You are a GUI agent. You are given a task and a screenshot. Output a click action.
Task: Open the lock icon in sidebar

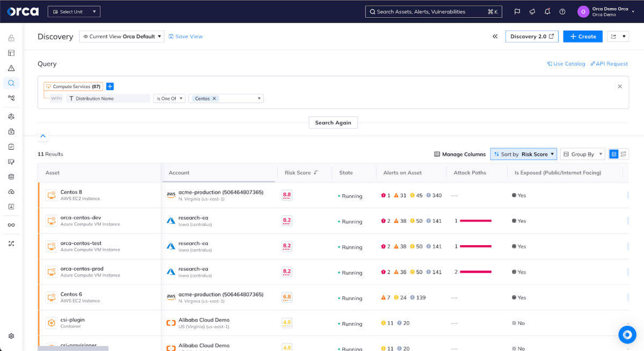(11, 38)
